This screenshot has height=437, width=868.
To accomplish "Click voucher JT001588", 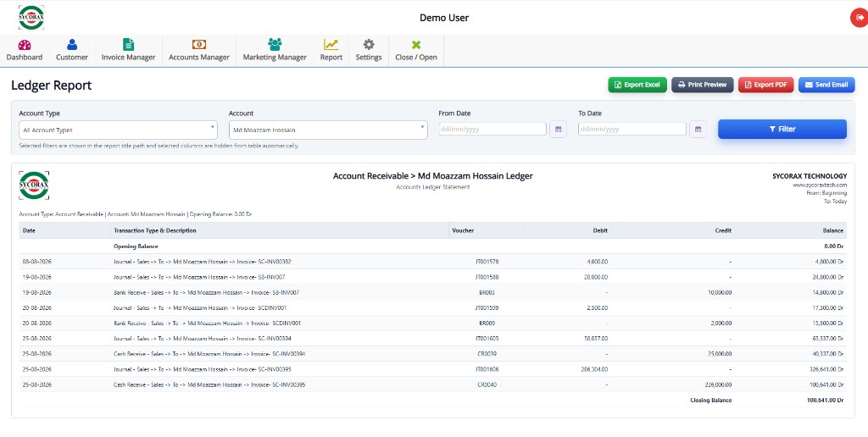I will [x=487, y=277].
